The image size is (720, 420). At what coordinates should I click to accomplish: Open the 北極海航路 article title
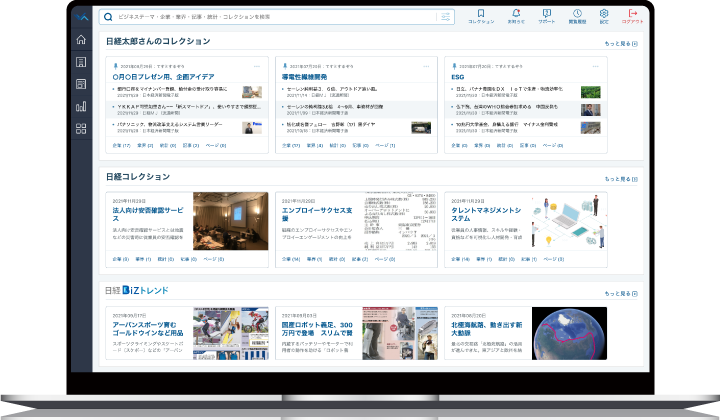[x=487, y=329]
